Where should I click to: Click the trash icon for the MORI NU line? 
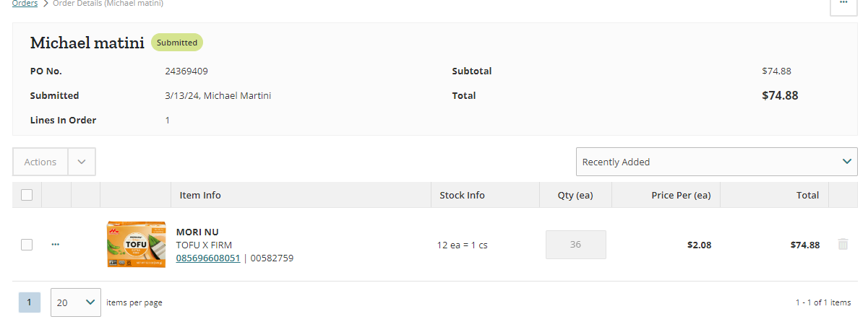(x=843, y=245)
